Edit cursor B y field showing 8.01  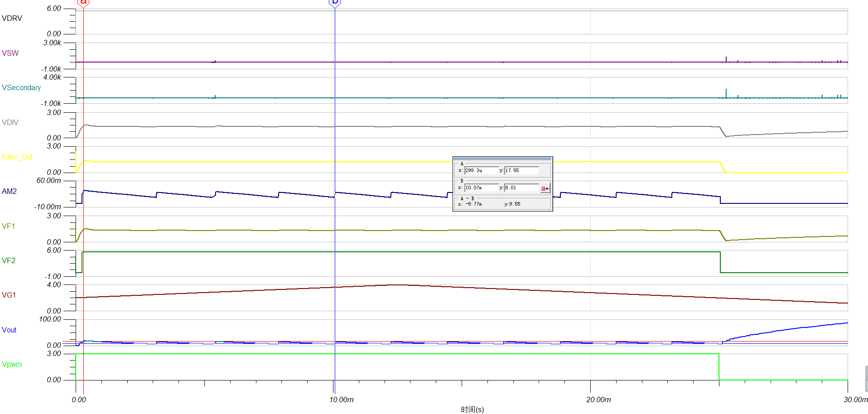[521, 188]
